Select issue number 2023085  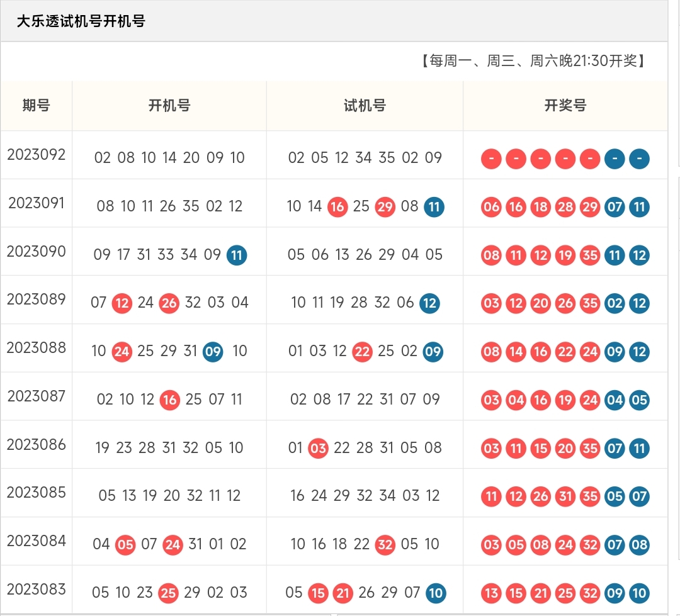tap(37, 493)
